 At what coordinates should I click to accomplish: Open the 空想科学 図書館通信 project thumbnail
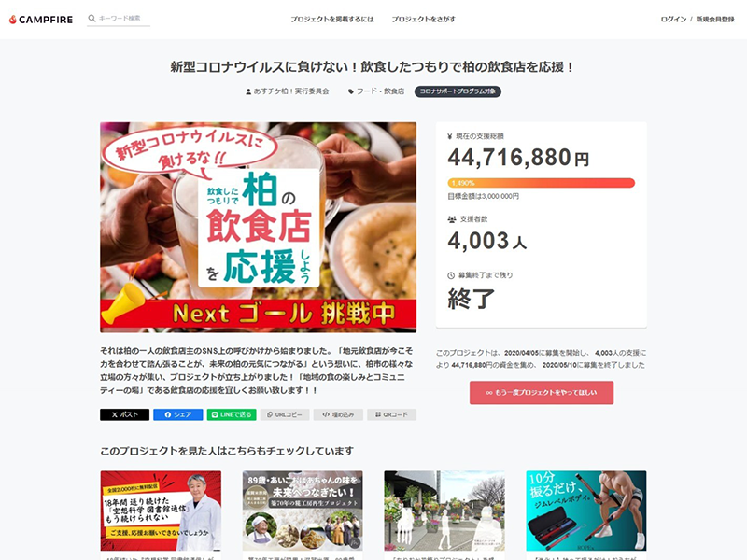(x=161, y=511)
